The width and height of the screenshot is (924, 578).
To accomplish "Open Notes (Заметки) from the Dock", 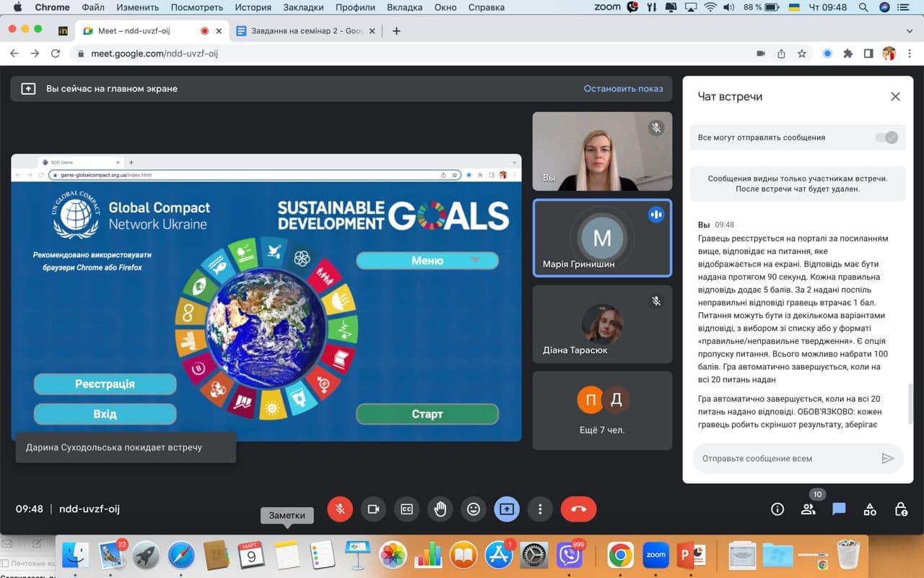I will (287, 555).
